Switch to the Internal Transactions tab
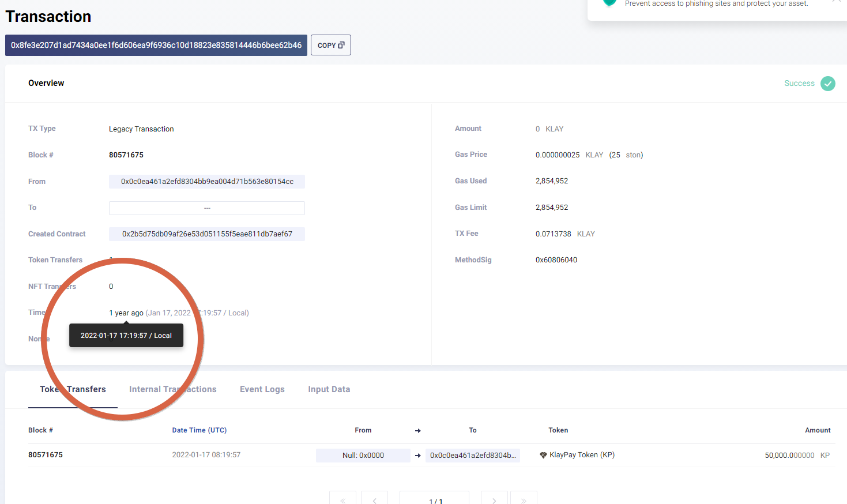 (x=172, y=389)
